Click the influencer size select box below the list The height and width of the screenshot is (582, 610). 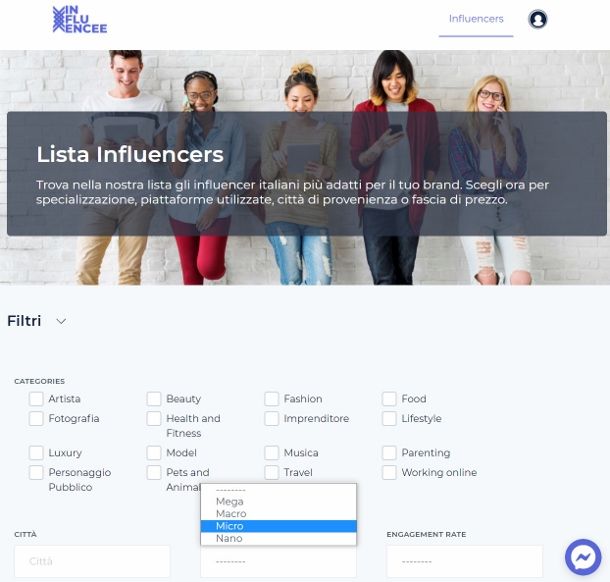click(x=279, y=562)
